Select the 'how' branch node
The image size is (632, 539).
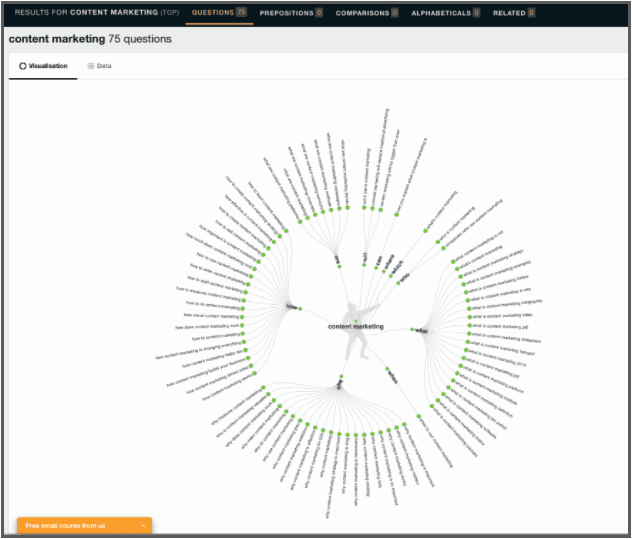click(291, 306)
